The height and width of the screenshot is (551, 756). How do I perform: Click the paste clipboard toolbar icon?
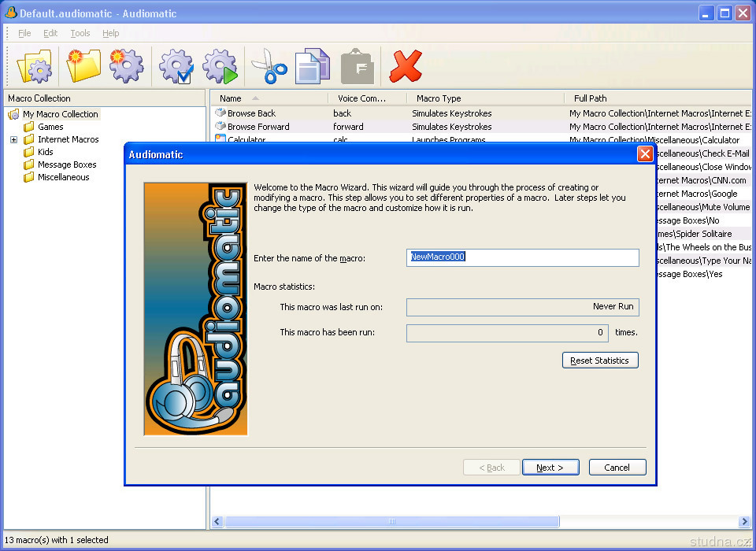point(358,66)
